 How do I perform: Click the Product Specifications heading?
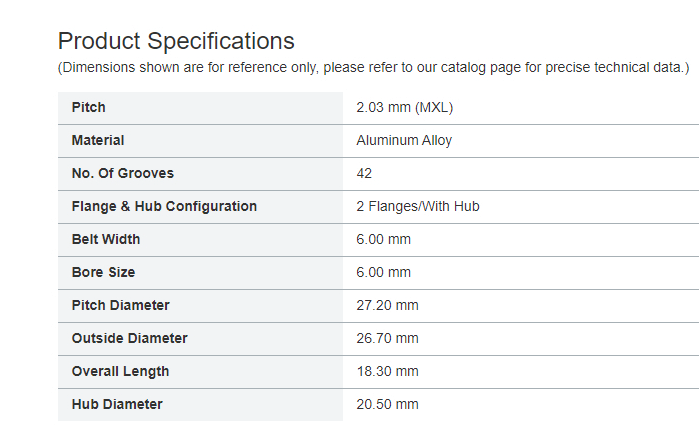[176, 41]
